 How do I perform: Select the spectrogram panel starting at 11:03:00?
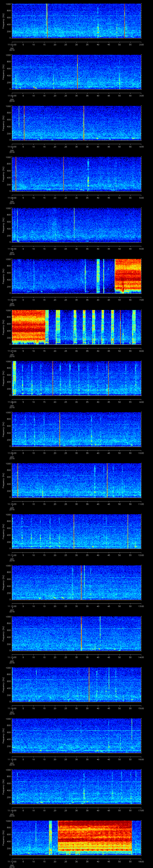pos(76,123)
